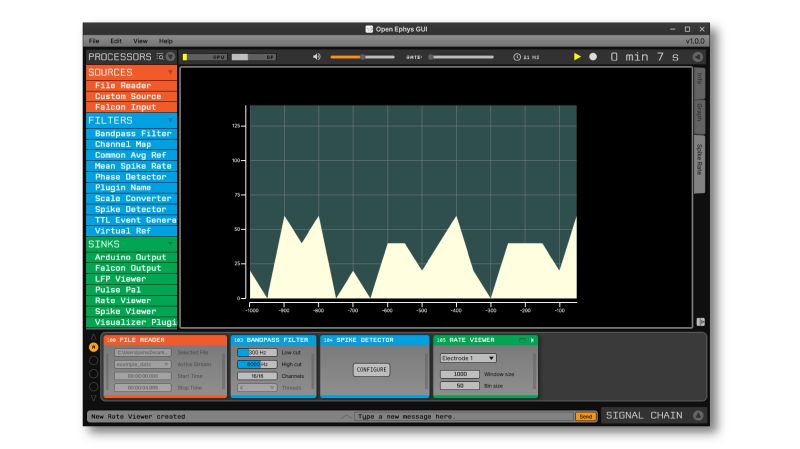Open the Help menu

tap(165, 41)
